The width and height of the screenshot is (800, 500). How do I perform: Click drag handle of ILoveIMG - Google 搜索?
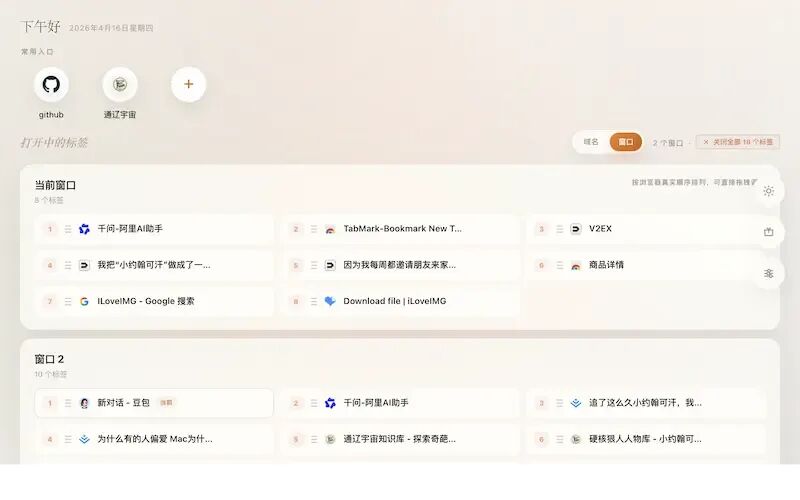[x=68, y=302]
